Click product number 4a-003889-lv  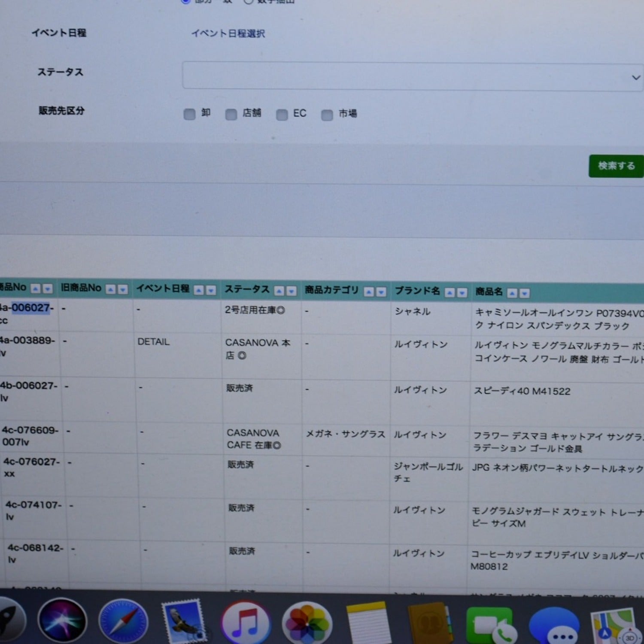[27, 346]
